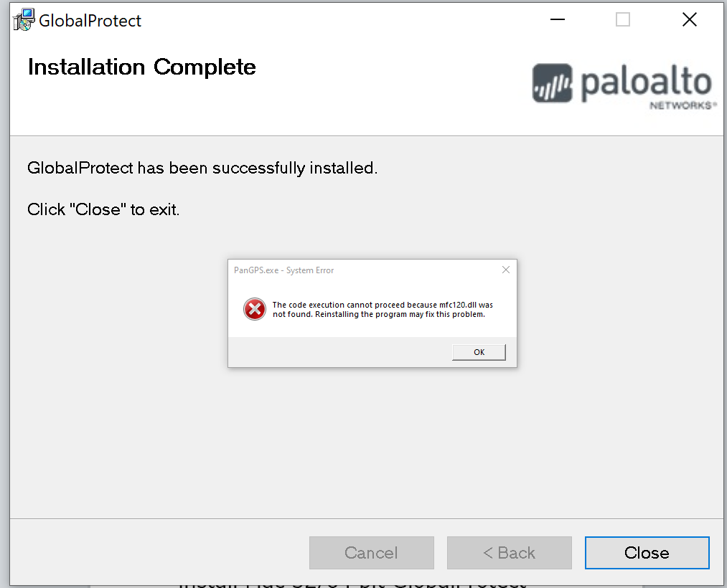Click OK in the System Error dialog

tap(479, 352)
